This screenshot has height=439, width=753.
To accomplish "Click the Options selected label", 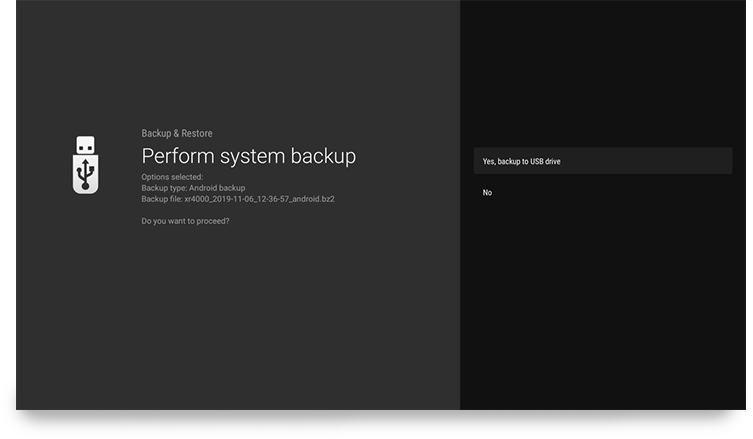I will coord(172,177).
